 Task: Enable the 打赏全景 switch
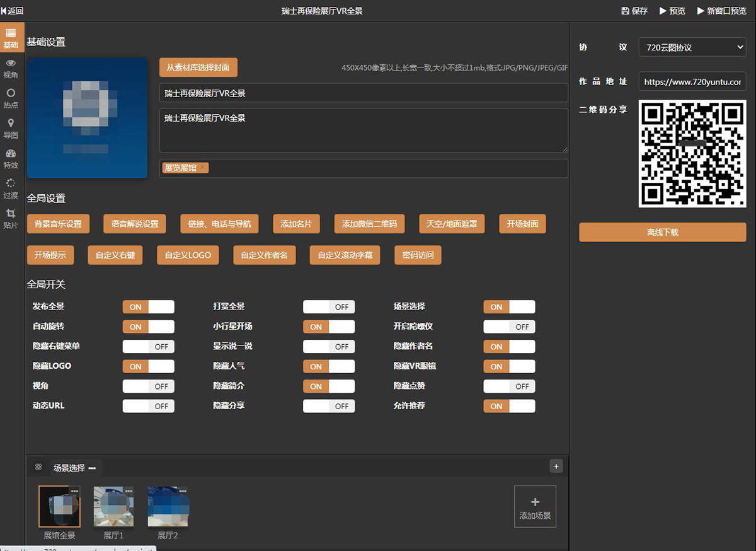[329, 307]
